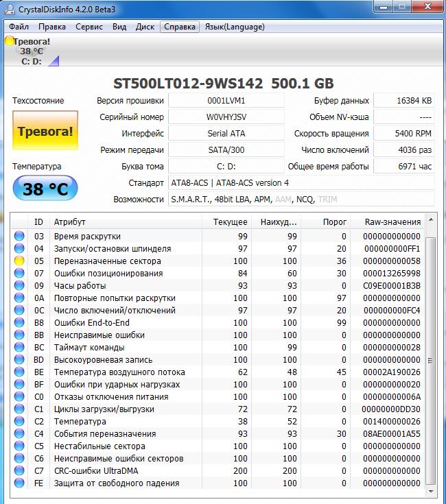The image size is (446, 504).
Task: Click the blue status icon for attribute 04
Action: 19,248
